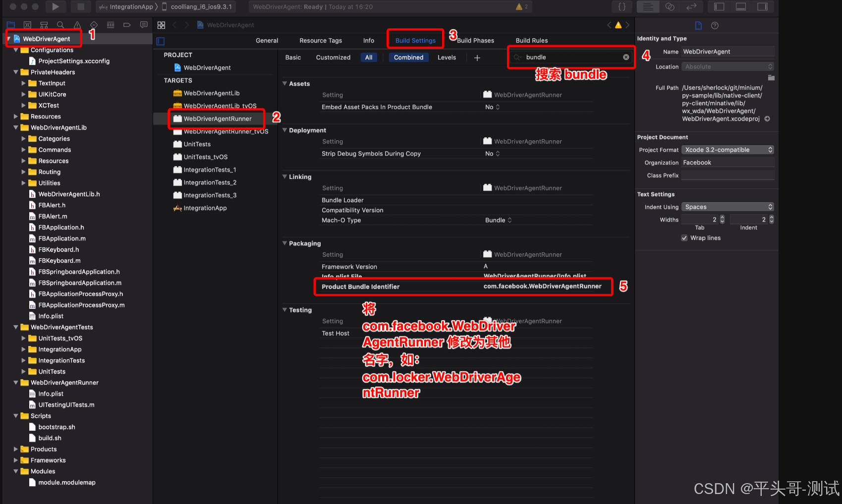This screenshot has height=504, width=842.
Task: Click the Class Prefix field
Action: [x=728, y=175]
